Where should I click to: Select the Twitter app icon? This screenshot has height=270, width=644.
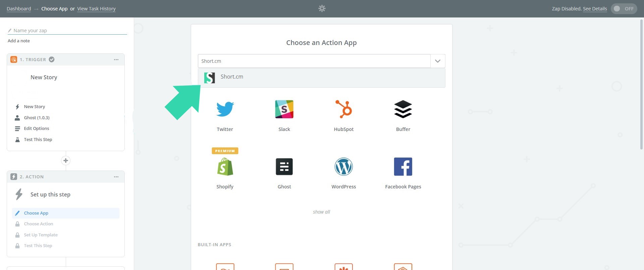point(225,109)
